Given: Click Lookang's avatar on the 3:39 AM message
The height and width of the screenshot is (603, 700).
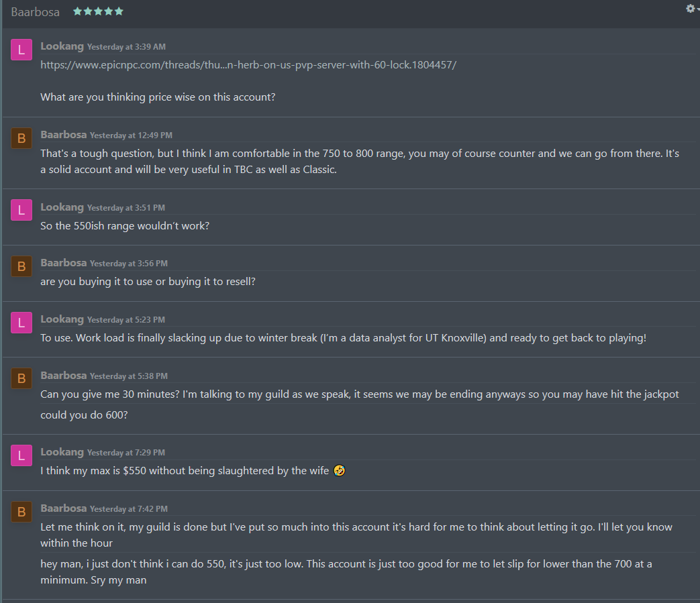Looking at the screenshot, I should (x=21, y=49).
